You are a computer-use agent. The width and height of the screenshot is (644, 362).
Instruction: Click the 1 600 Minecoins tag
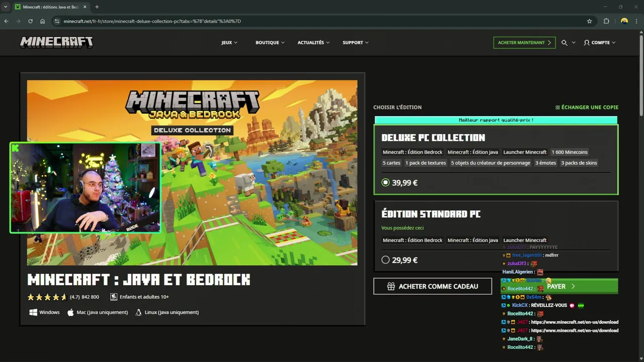click(570, 152)
